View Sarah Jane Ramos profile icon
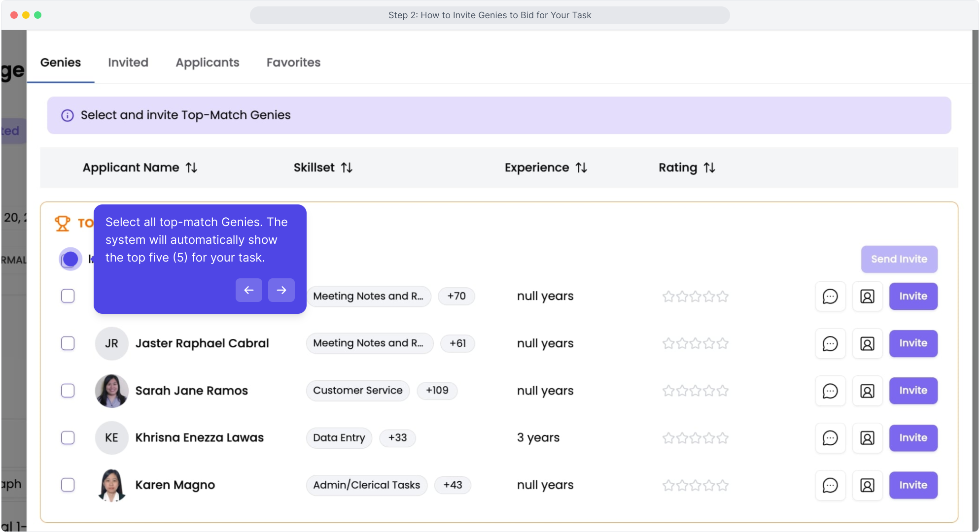This screenshot has width=980, height=532. pyautogui.click(x=867, y=391)
